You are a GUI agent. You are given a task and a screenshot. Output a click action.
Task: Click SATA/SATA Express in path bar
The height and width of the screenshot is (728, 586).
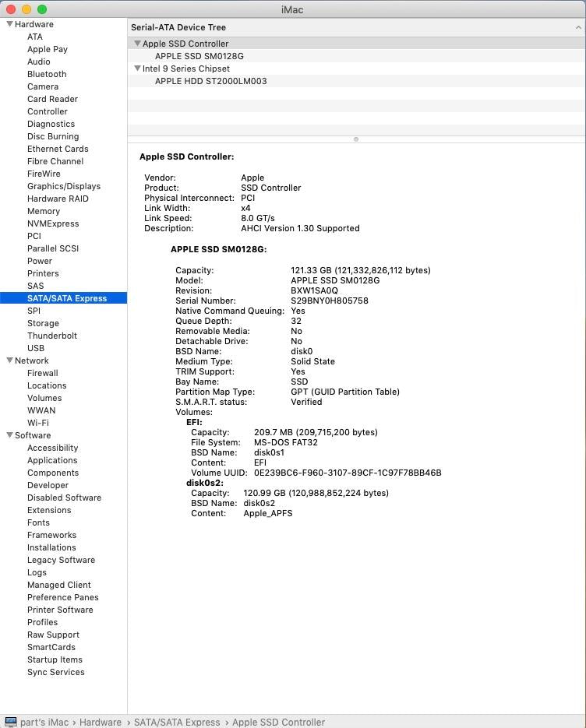tap(177, 723)
